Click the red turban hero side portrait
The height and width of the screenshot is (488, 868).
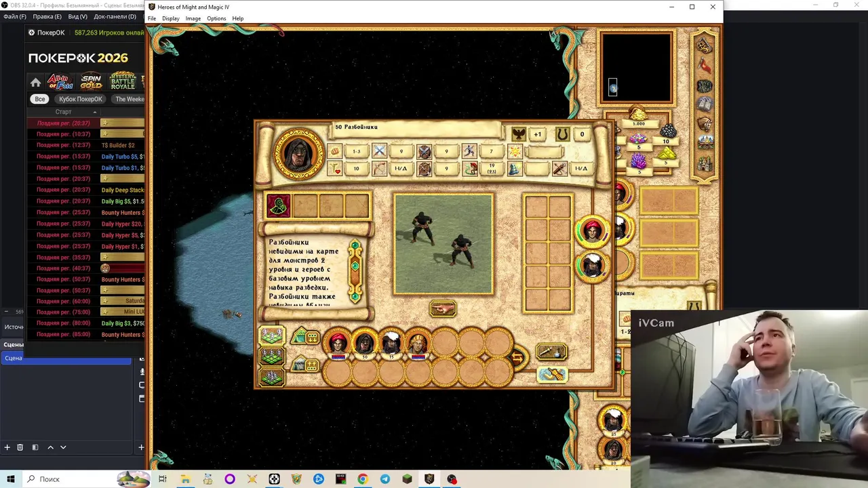pos(592,231)
